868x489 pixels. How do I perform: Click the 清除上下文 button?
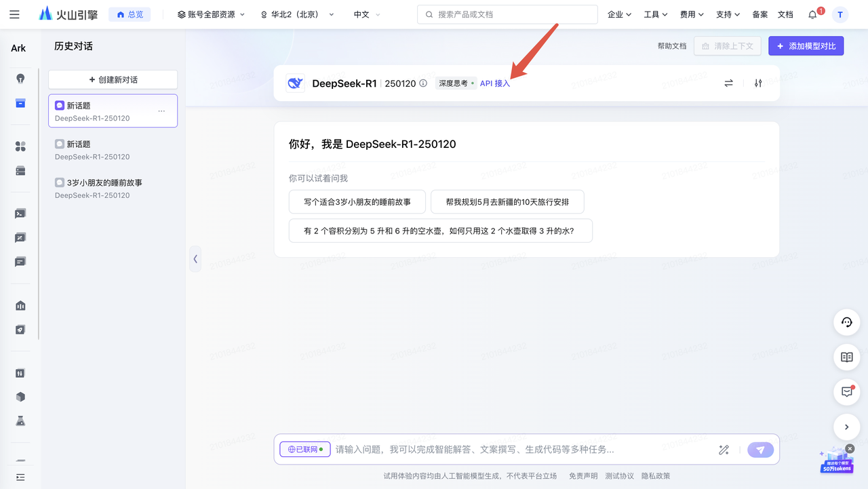point(728,46)
